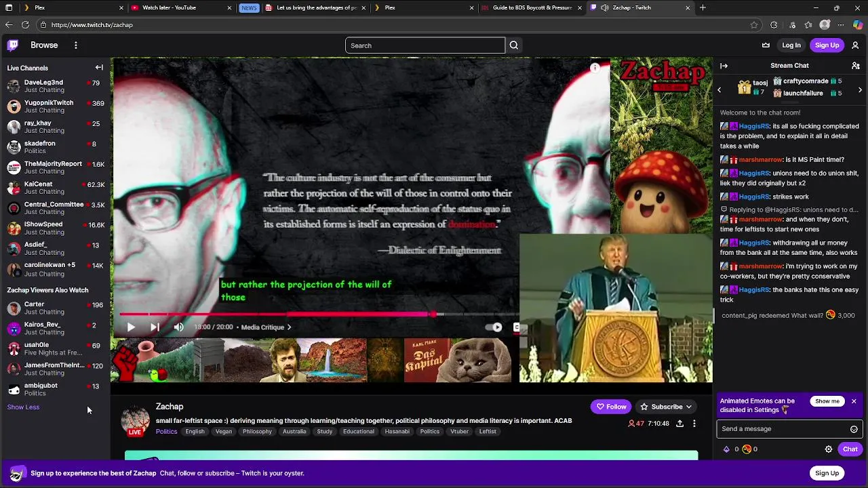The width and height of the screenshot is (868, 488).
Task: Focus the Twitch search field
Action: tap(425, 45)
